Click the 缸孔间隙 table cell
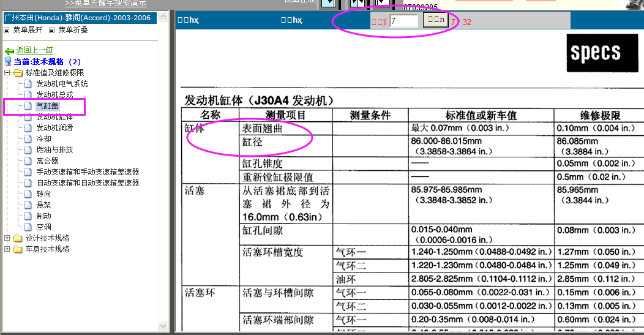Viewport: 644px width, 335px height. tap(285, 235)
